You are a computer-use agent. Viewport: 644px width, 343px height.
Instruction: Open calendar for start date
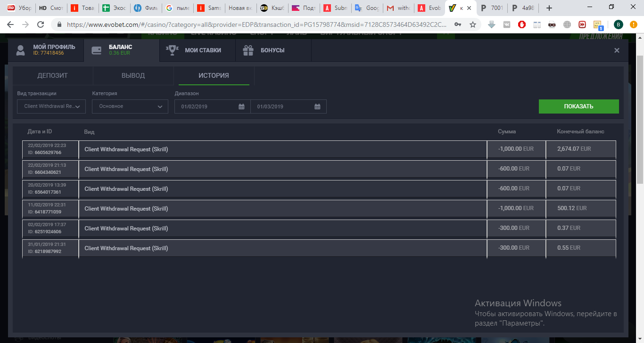[241, 106]
